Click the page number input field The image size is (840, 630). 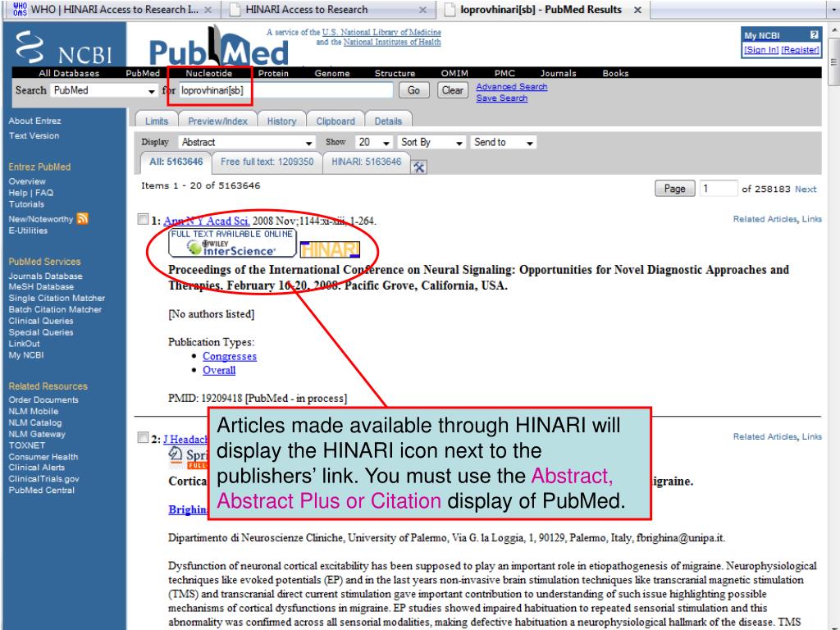pyautogui.click(x=719, y=189)
